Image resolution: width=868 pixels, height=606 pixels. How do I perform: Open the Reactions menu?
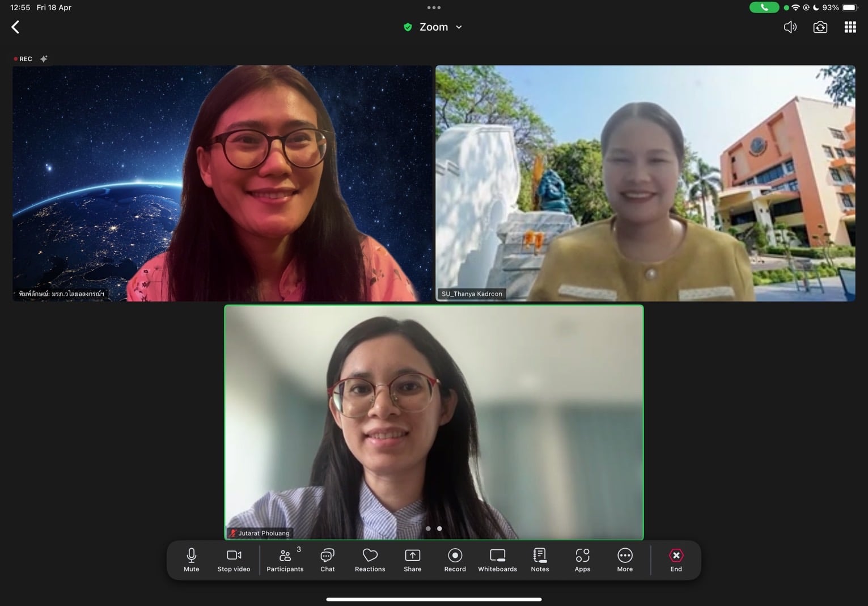(370, 560)
